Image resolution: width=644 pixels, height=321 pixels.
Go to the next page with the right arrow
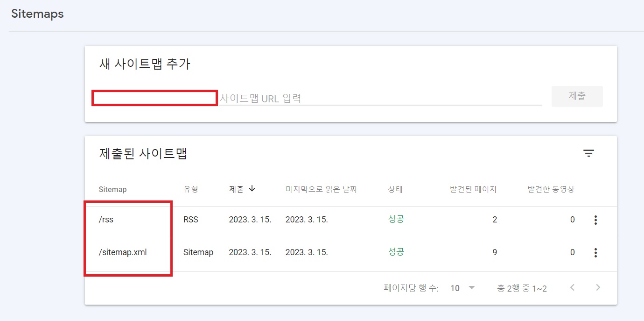point(598,288)
